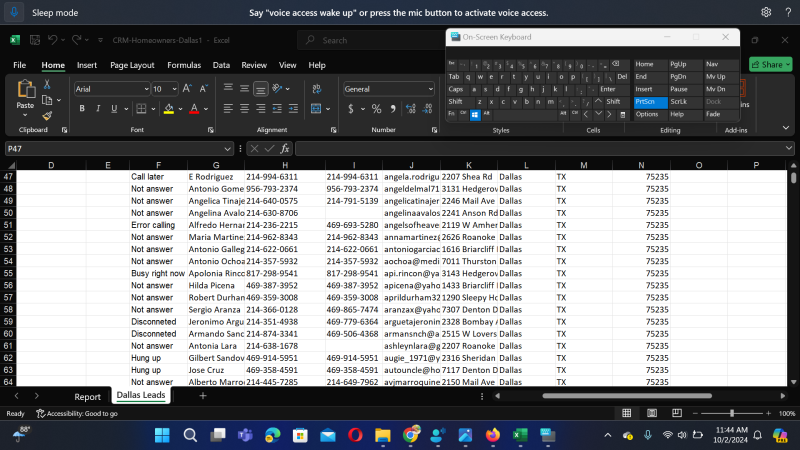This screenshot has height=450, width=800.
Task: Click in the formula bar input
Action: tap(539, 149)
